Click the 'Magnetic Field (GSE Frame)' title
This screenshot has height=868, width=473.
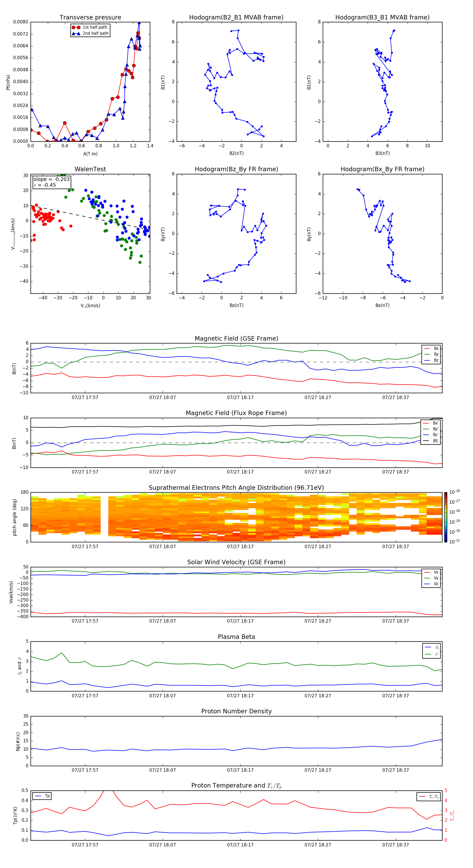tap(236, 339)
